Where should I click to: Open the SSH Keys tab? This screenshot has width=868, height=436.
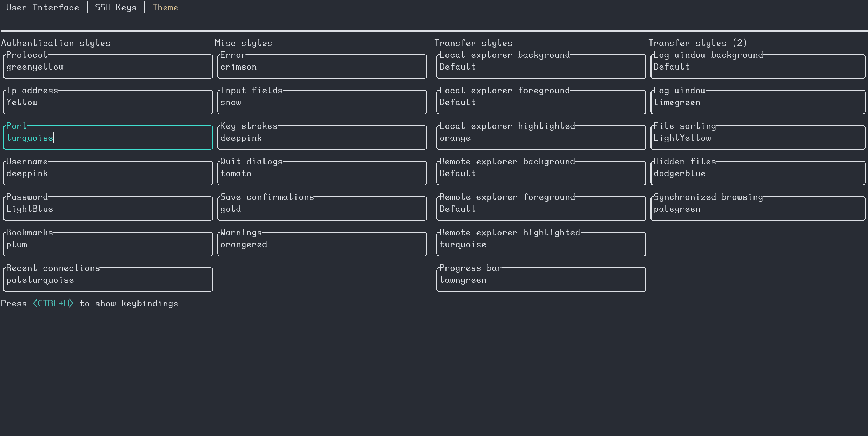[x=116, y=8]
